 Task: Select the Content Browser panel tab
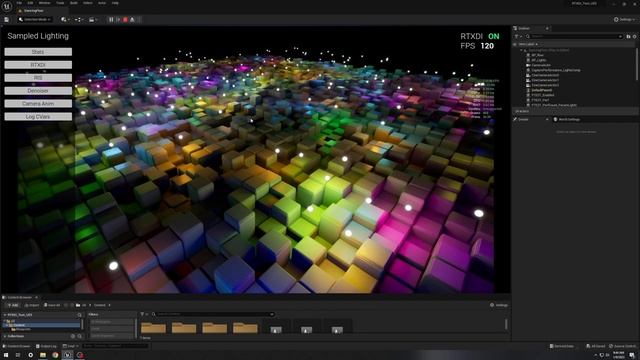(x=19, y=297)
